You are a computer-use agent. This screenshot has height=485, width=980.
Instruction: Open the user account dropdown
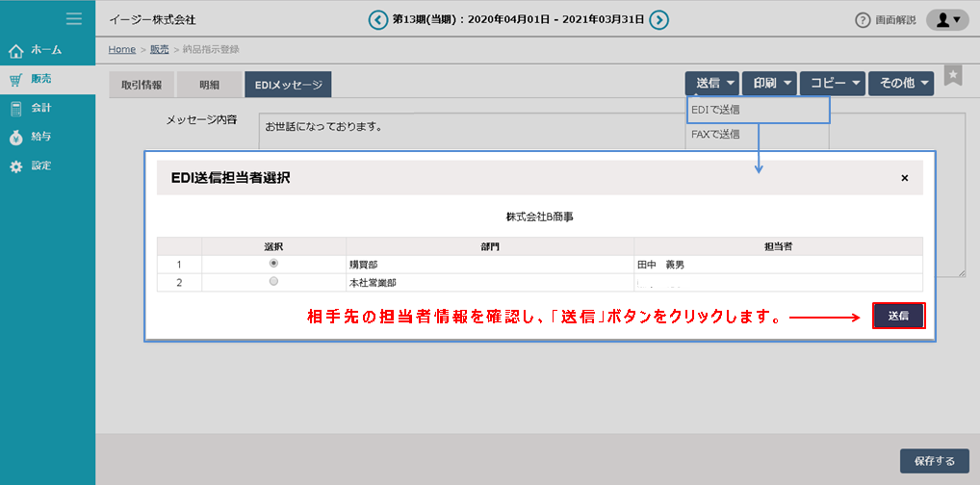coord(946,19)
